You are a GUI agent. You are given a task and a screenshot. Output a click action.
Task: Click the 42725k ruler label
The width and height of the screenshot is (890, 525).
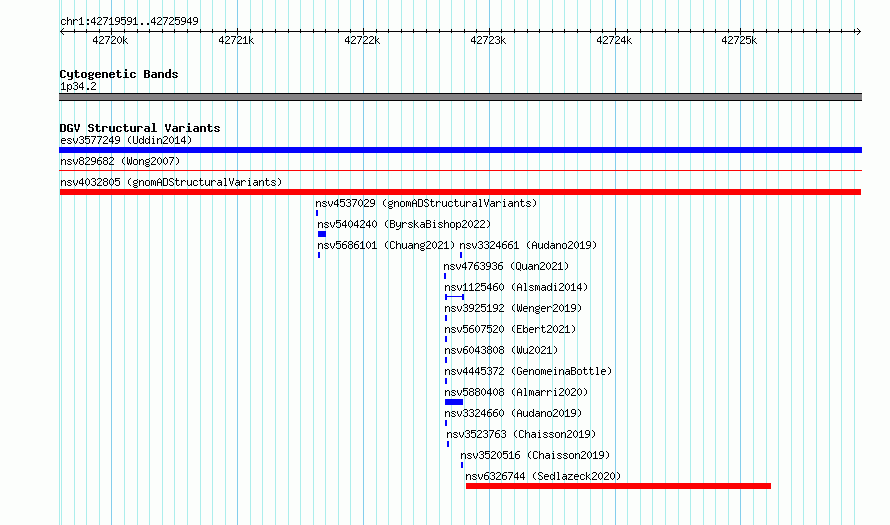coord(739,40)
